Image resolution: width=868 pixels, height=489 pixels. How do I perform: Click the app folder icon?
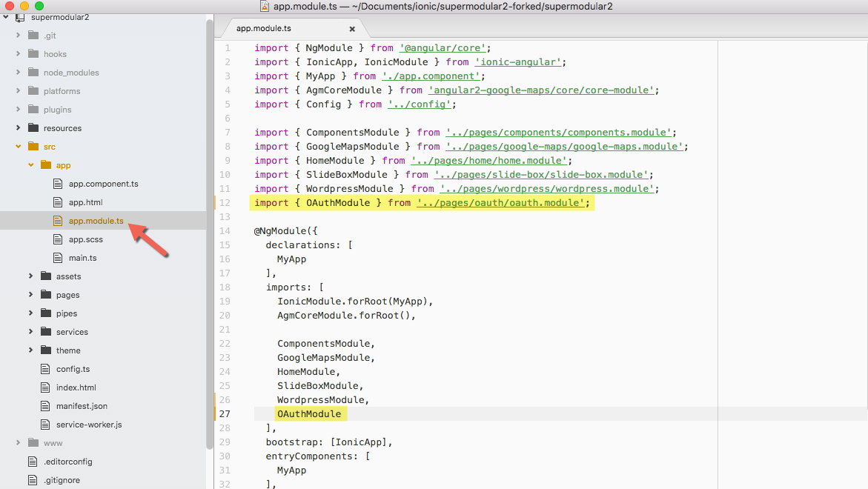pyautogui.click(x=46, y=164)
